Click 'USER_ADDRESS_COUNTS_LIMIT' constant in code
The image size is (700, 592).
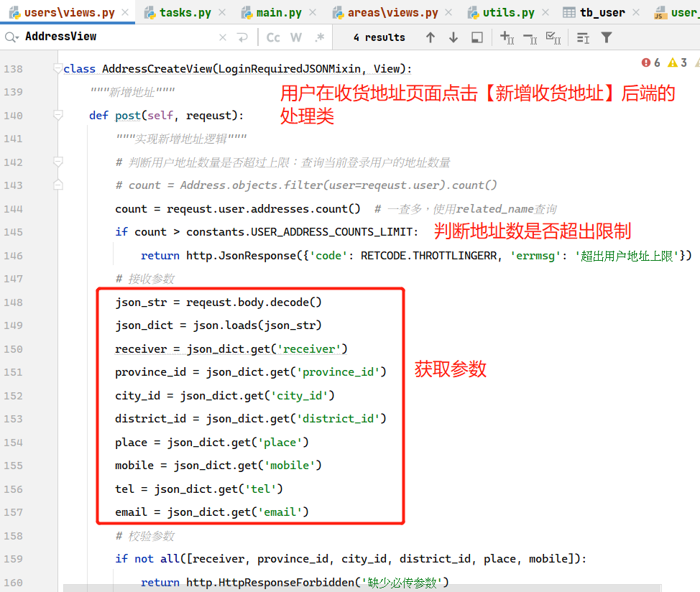coord(331,232)
